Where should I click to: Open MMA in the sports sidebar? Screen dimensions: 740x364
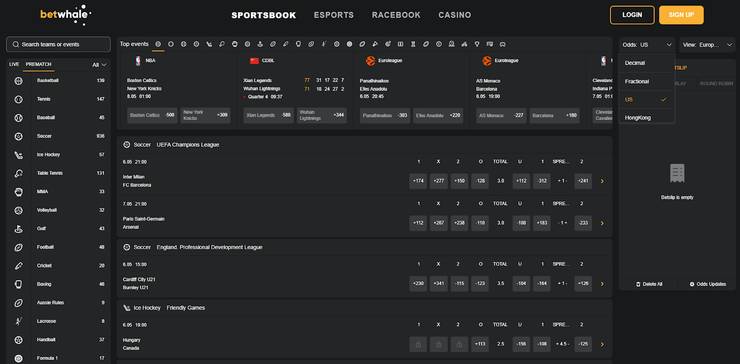[x=59, y=192]
